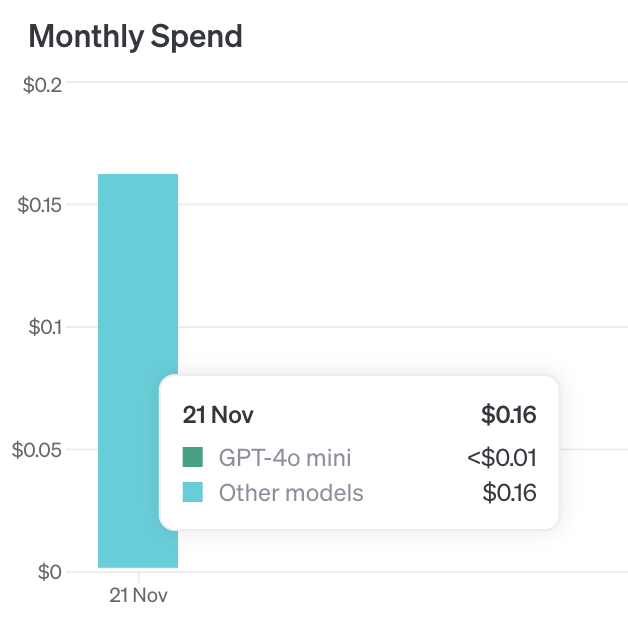The image size is (628, 642).
Task: Click the x-axis tick under the bar
Action: tap(138, 577)
